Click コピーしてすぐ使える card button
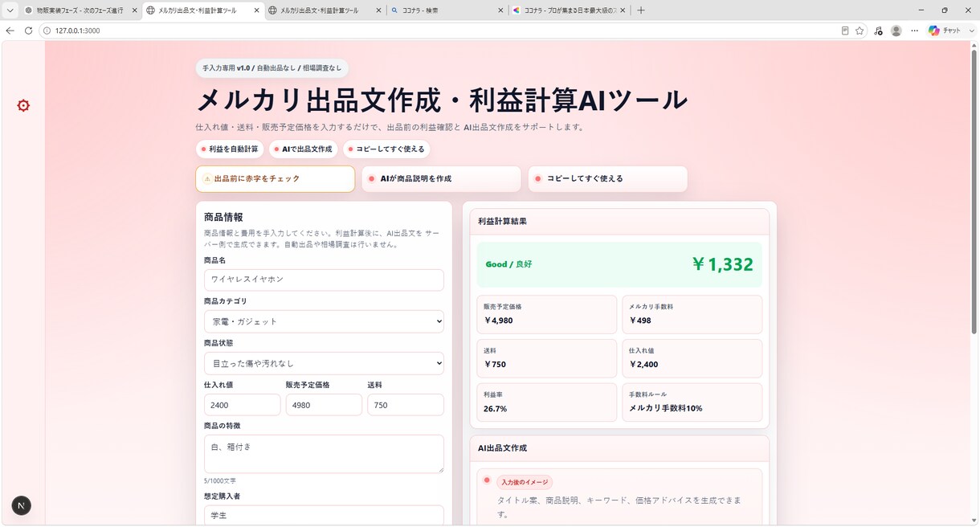The height and width of the screenshot is (527, 980). pyautogui.click(x=608, y=179)
